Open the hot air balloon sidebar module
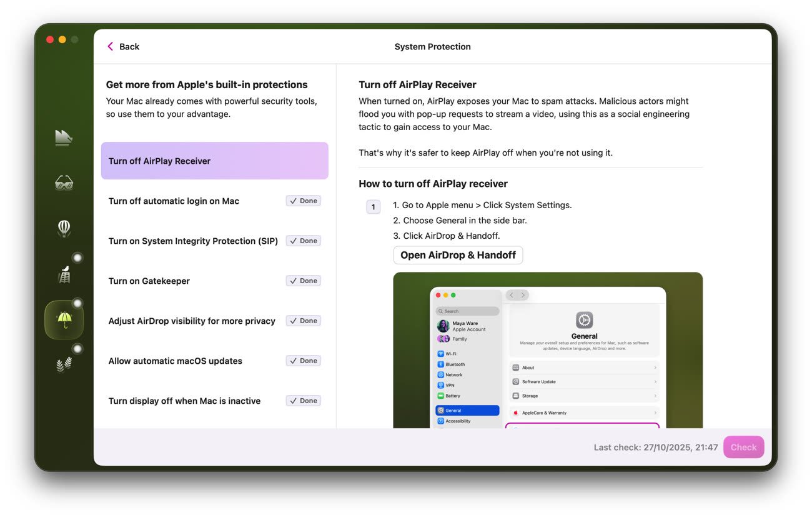 (64, 229)
